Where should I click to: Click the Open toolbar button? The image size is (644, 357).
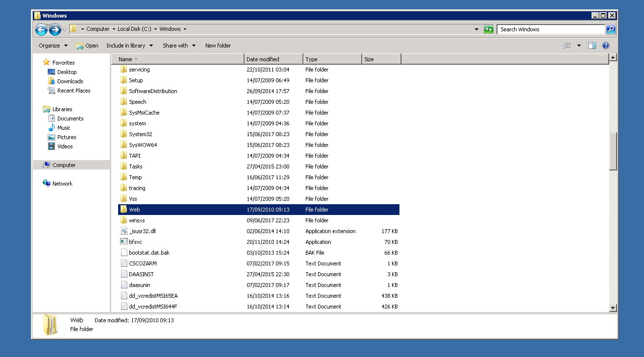[87, 46]
